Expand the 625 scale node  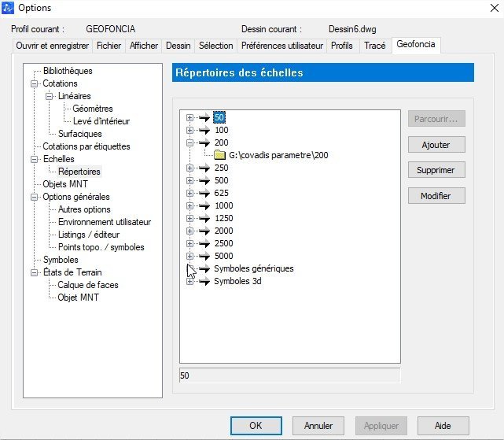coord(189,193)
